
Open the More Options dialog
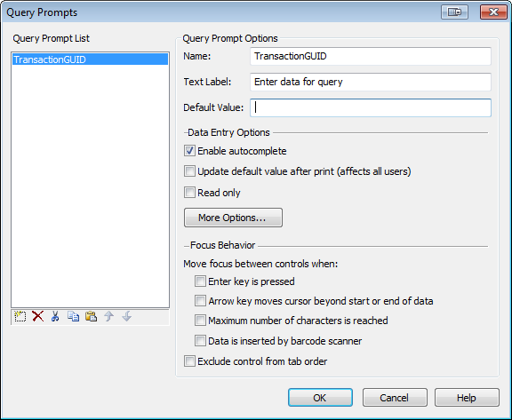point(233,218)
